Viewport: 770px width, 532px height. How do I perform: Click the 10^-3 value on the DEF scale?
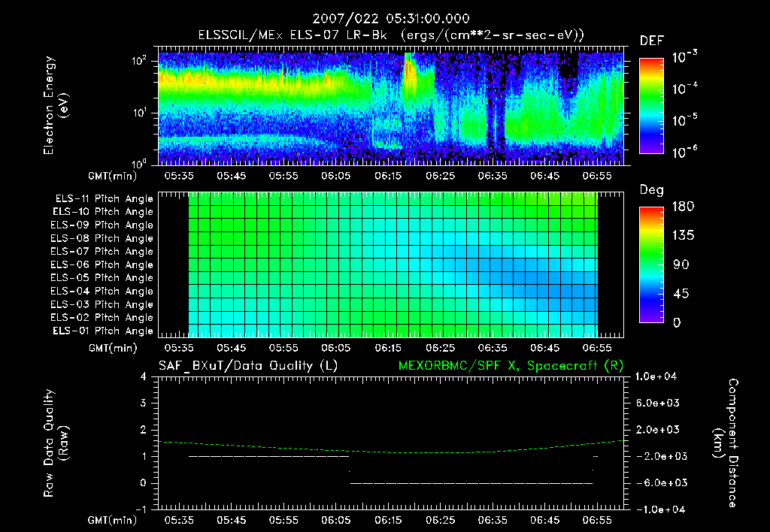(x=684, y=57)
